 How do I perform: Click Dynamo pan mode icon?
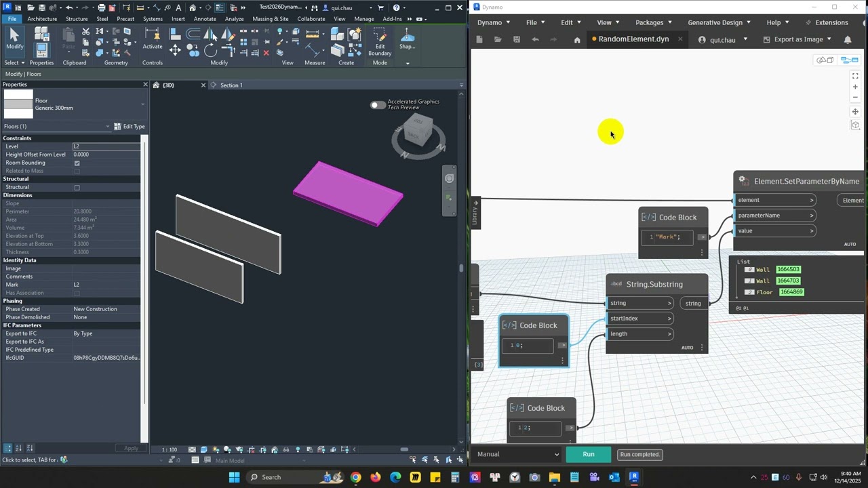coord(855,112)
